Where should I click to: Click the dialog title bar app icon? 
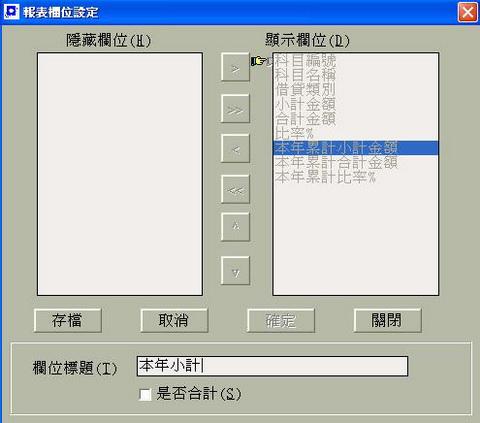click(11, 11)
